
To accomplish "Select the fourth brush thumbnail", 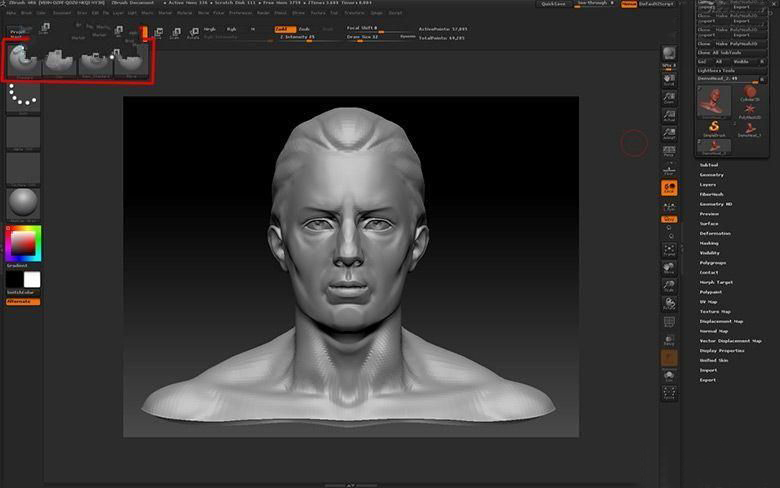I will 131,61.
